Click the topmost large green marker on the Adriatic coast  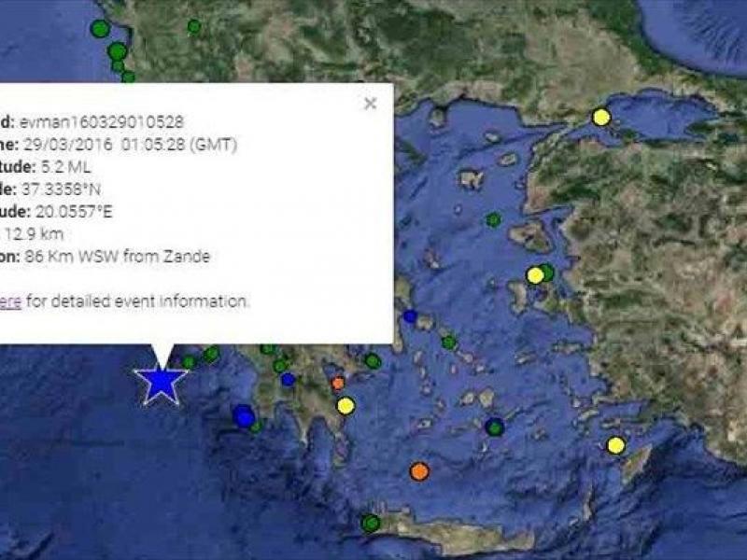tap(100, 29)
